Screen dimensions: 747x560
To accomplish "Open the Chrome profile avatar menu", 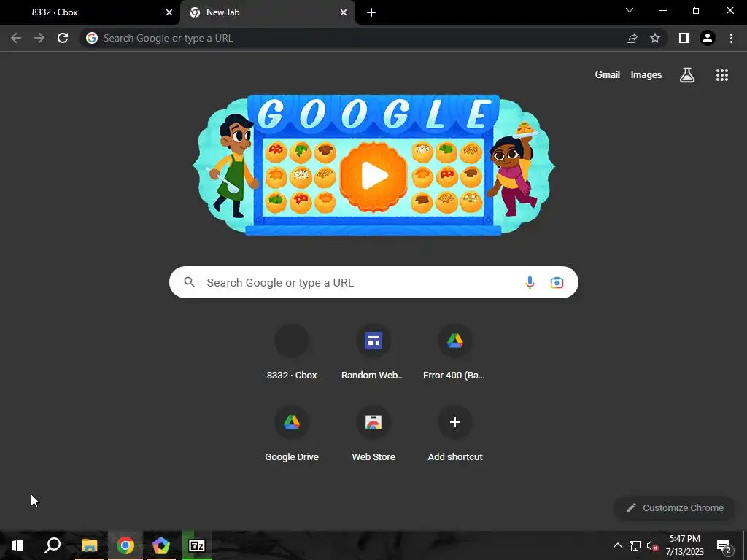I will [708, 38].
